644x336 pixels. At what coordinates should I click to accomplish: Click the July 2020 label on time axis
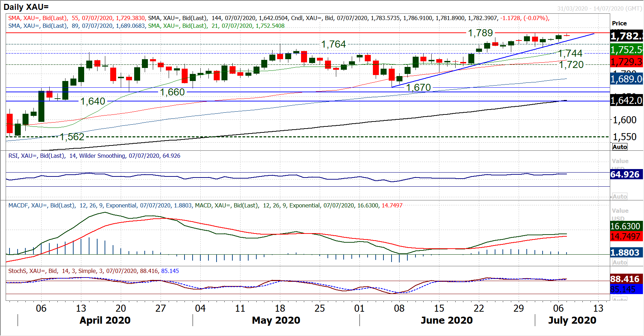click(572, 320)
